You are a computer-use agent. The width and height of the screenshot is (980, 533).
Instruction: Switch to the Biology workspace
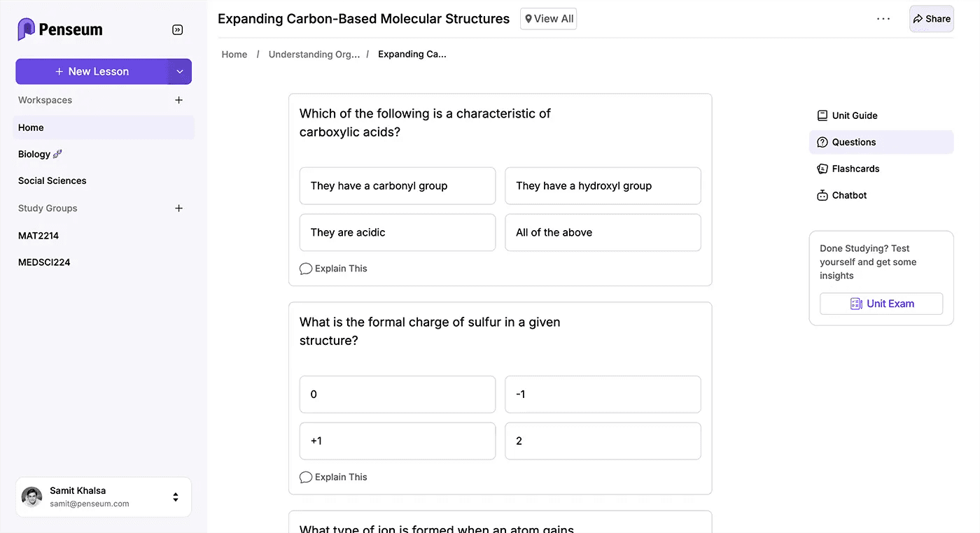(x=34, y=154)
